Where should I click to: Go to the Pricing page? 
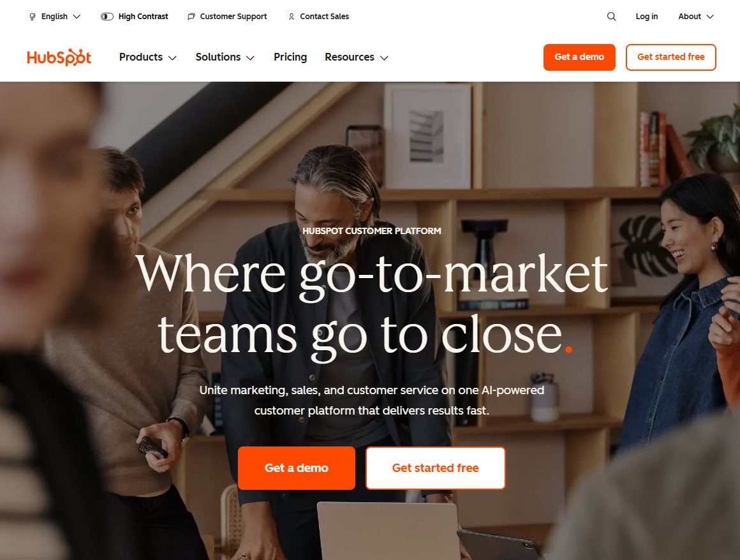click(x=290, y=57)
